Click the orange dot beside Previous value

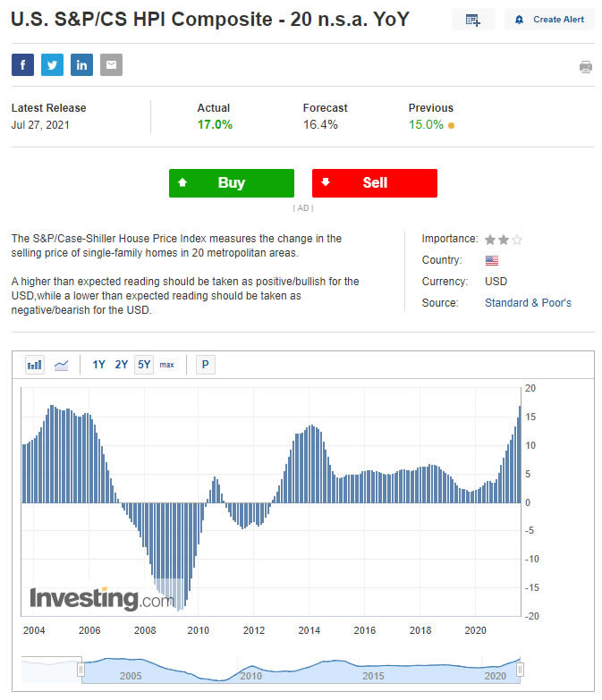pos(451,125)
